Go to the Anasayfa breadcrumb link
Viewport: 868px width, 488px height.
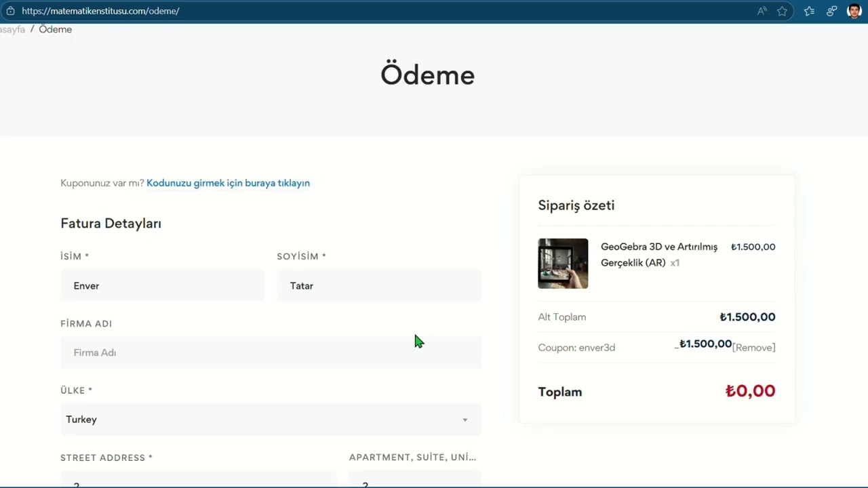click(x=12, y=29)
